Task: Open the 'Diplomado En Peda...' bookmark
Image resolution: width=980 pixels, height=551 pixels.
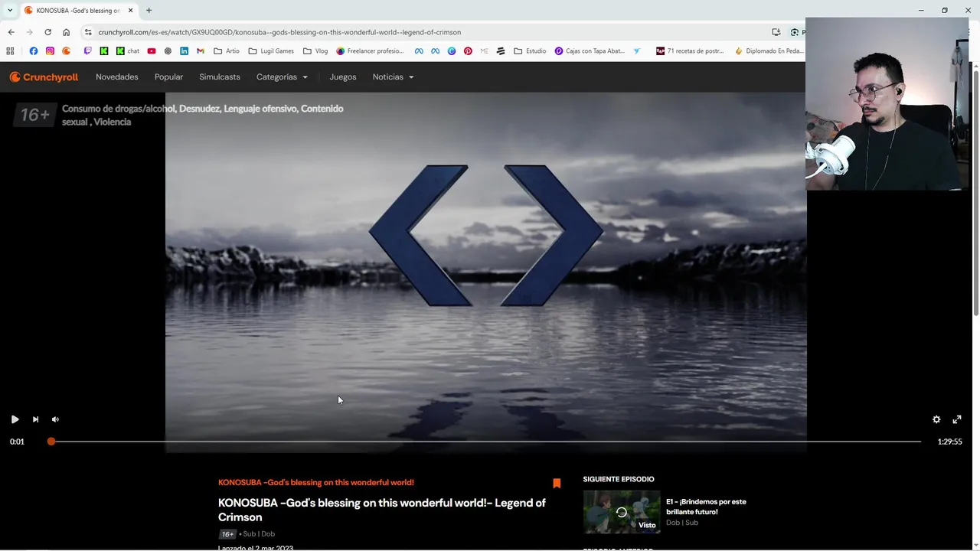Action: (x=769, y=51)
